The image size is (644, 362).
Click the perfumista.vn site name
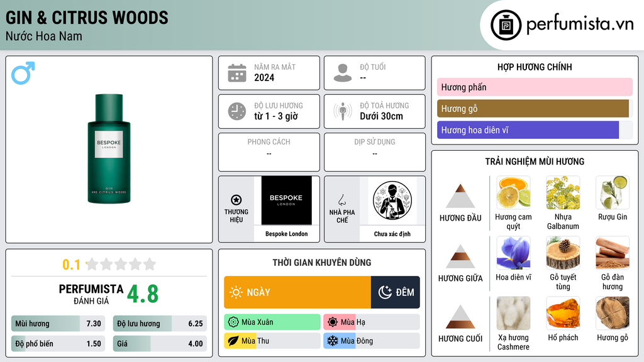click(x=580, y=24)
